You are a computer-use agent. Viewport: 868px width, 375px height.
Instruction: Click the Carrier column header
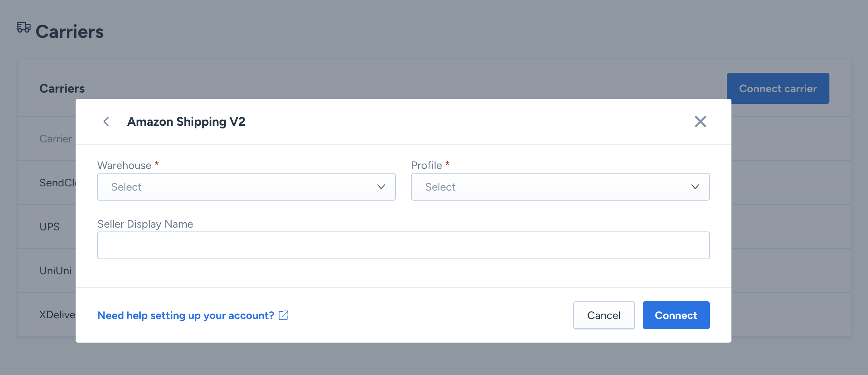pyautogui.click(x=56, y=139)
